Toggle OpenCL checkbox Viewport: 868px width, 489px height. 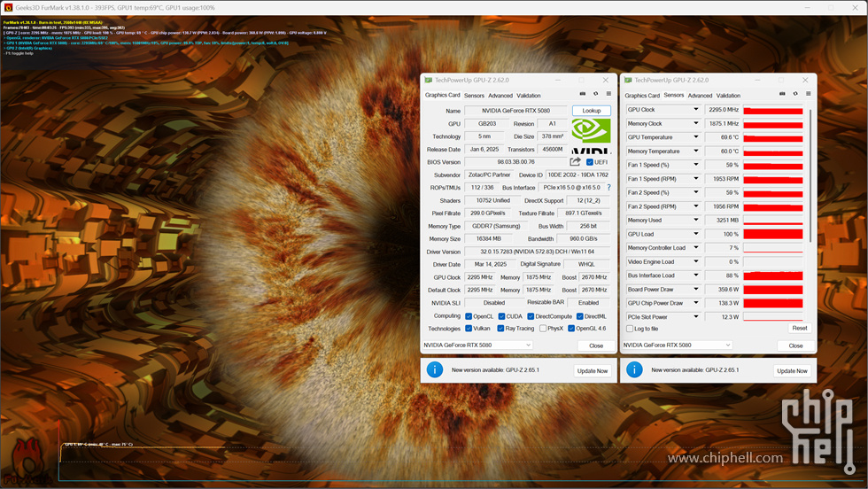pyautogui.click(x=469, y=316)
